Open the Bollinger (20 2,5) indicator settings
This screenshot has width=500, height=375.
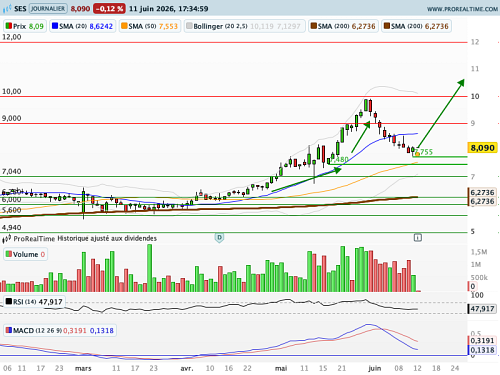244,26
